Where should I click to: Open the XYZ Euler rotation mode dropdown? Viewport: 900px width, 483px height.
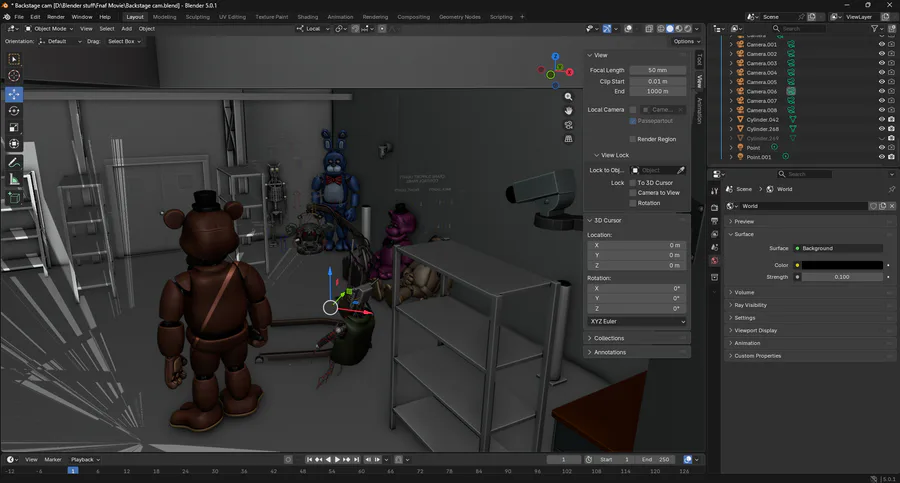pyautogui.click(x=637, y=322)
